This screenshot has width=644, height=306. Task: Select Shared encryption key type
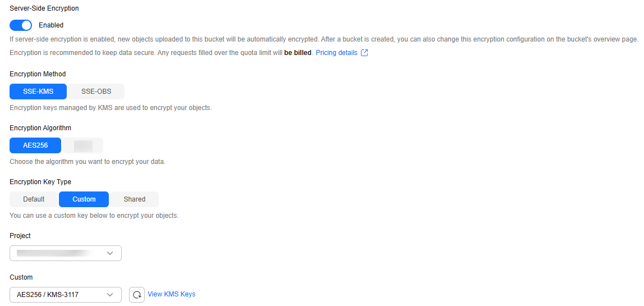pos(134,199)
